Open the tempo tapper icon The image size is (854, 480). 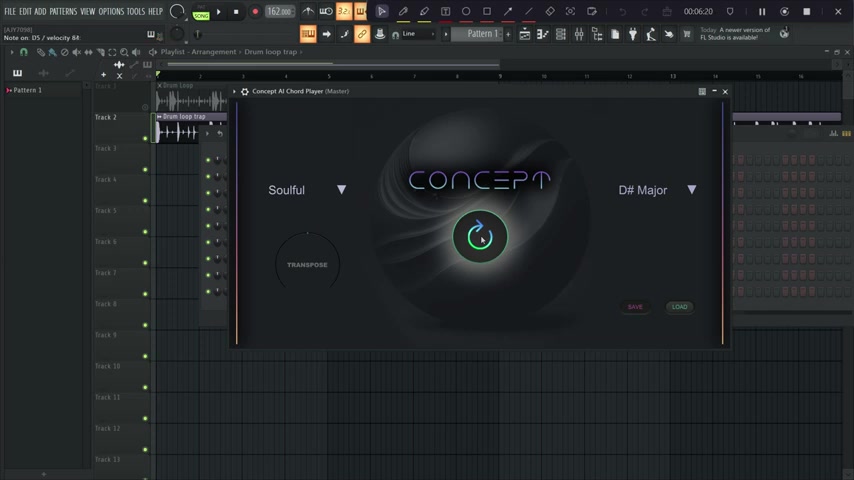click(651, 34)
